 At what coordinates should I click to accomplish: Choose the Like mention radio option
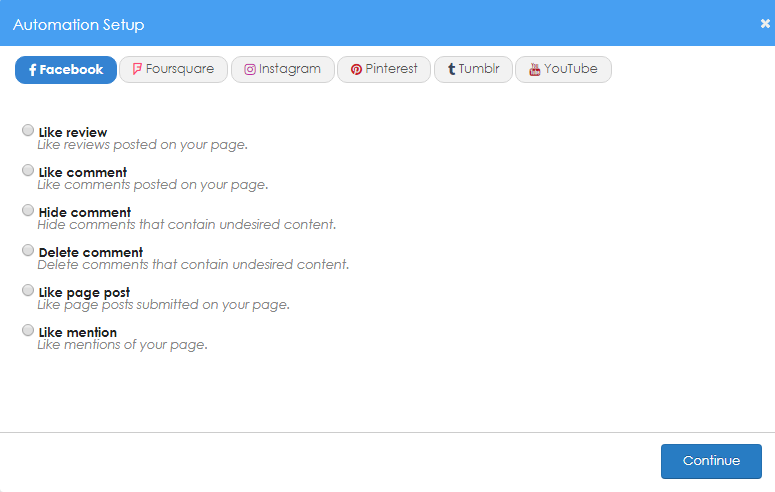(28, 330)
